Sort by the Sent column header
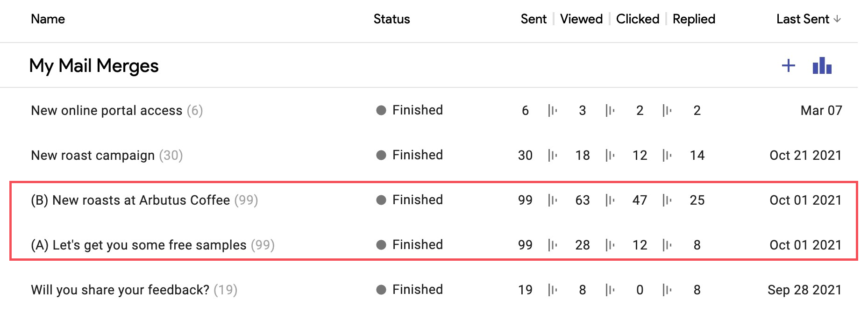Screen dimensions: 868x314 [533, 19]
